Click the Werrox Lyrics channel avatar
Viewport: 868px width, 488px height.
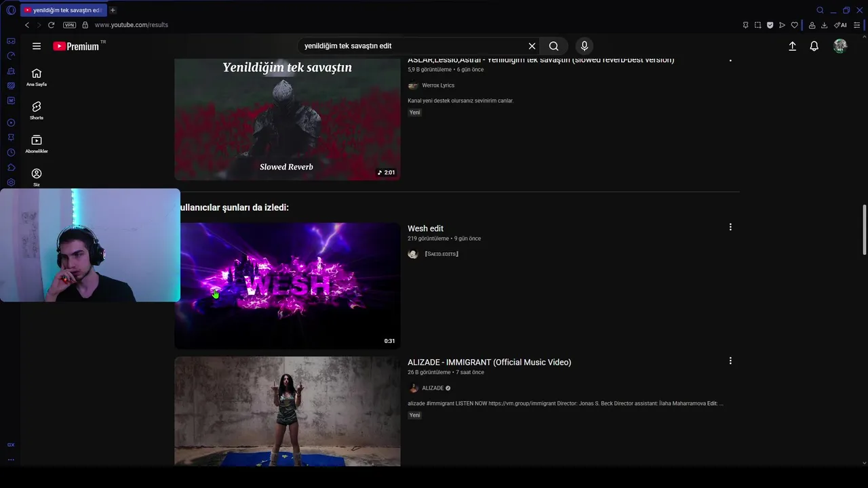click(x=413, y=85)
